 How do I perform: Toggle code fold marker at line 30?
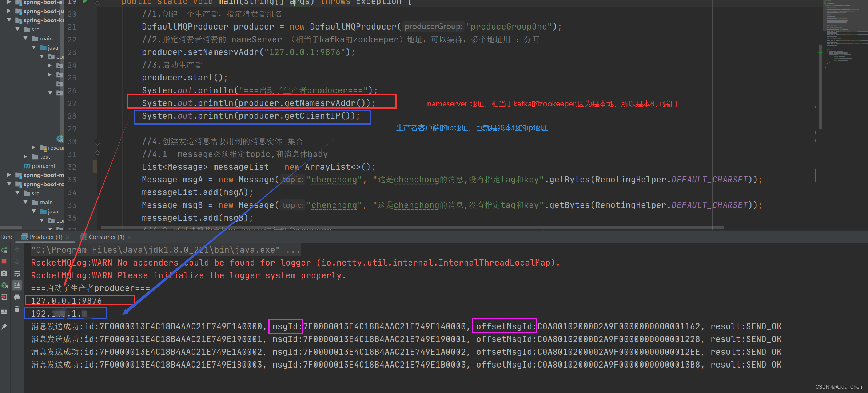tap(97, 141)
